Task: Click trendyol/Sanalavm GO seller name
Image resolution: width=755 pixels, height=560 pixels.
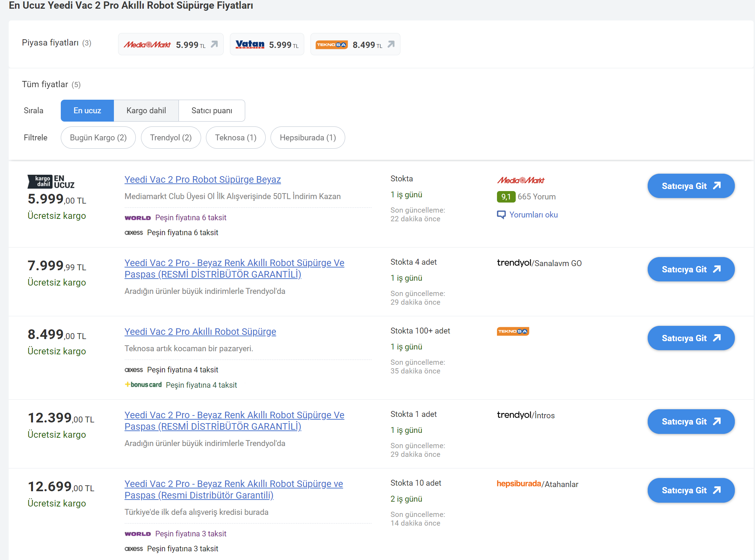Action: pyautogui.click(x=539, y=263)
